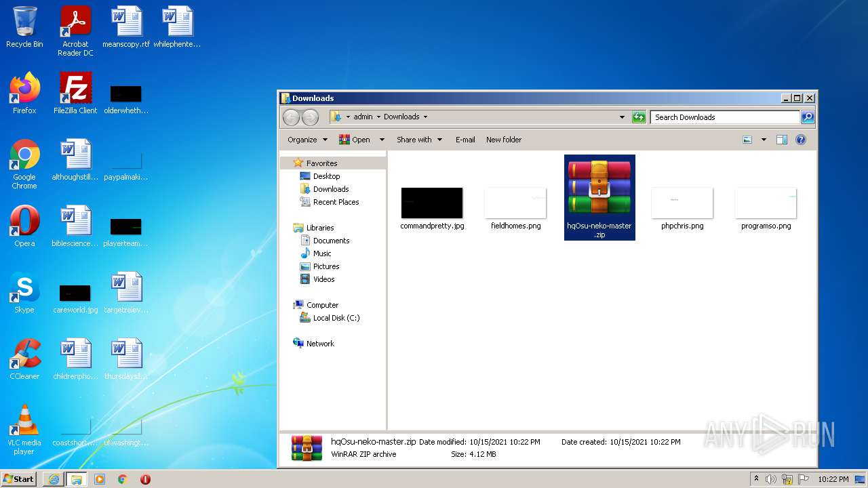Click in Search Downloads field
This screenshot has width=868, height=488.
coord(724,117)
